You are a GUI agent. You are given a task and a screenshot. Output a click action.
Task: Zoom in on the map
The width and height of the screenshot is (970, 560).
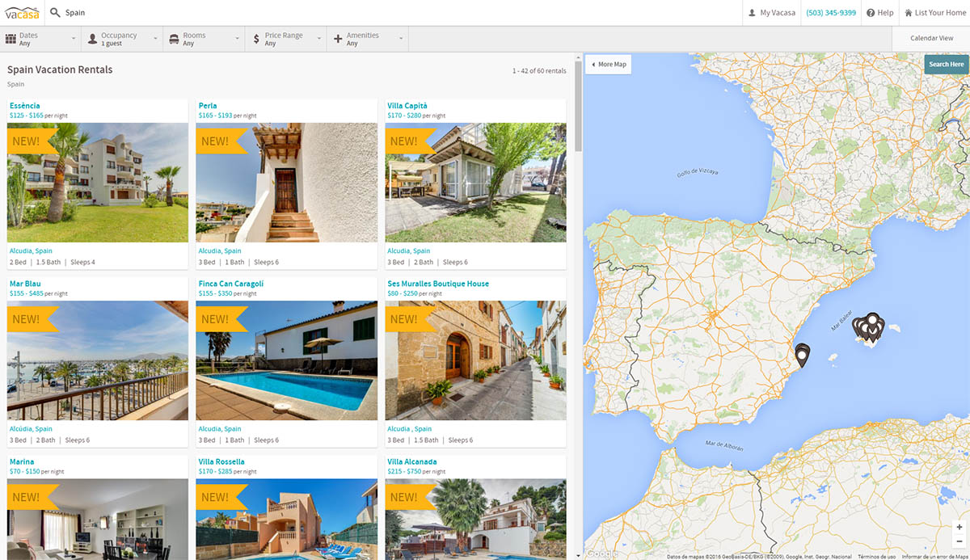[959, 527]
